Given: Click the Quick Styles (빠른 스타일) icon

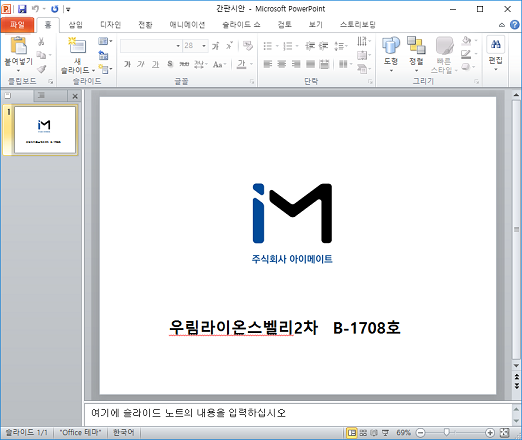Looking at the screenshot, I should coord(445,45).
